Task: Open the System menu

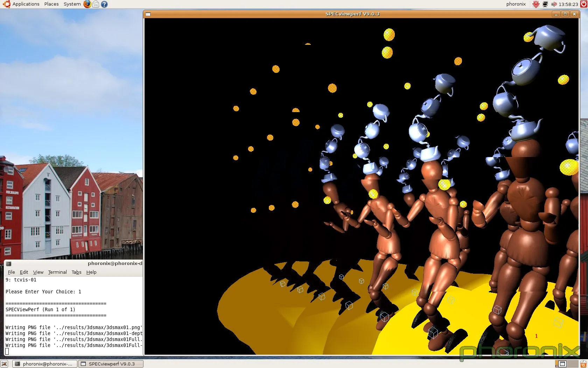Action: (72, 4)
